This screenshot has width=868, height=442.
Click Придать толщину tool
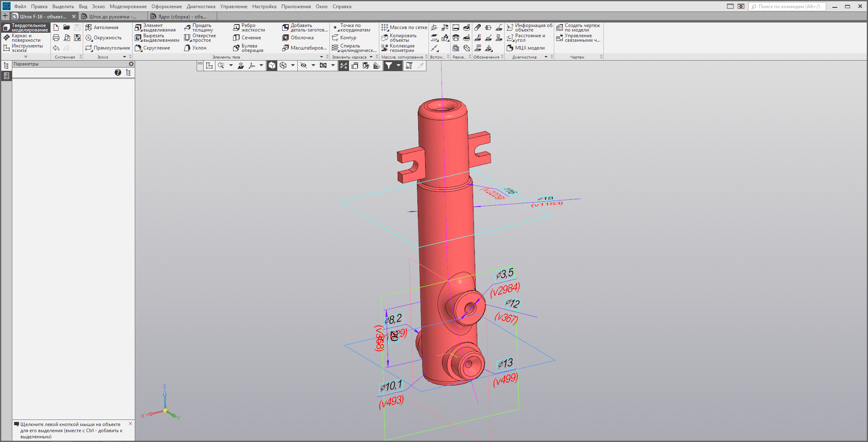click(x=199, y=27)
